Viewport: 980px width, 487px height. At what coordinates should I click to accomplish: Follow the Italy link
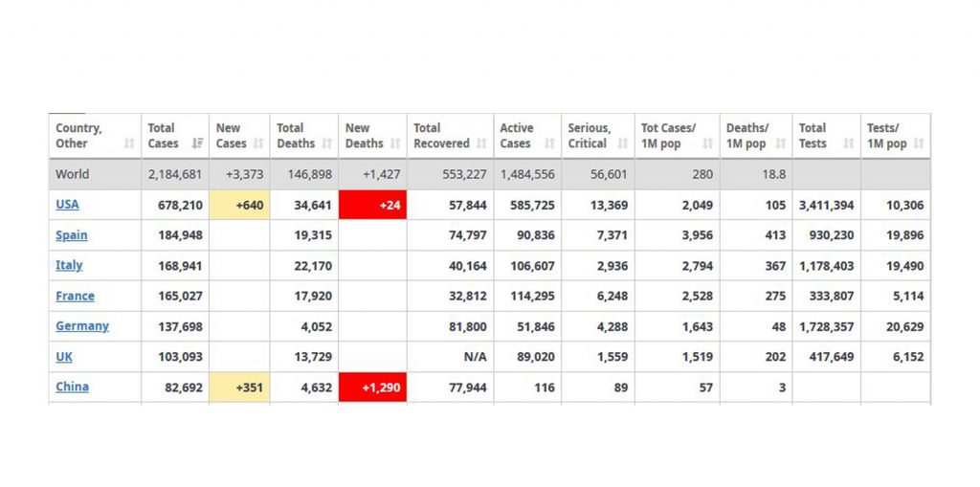pyautogui.click(x=69, y=266)
